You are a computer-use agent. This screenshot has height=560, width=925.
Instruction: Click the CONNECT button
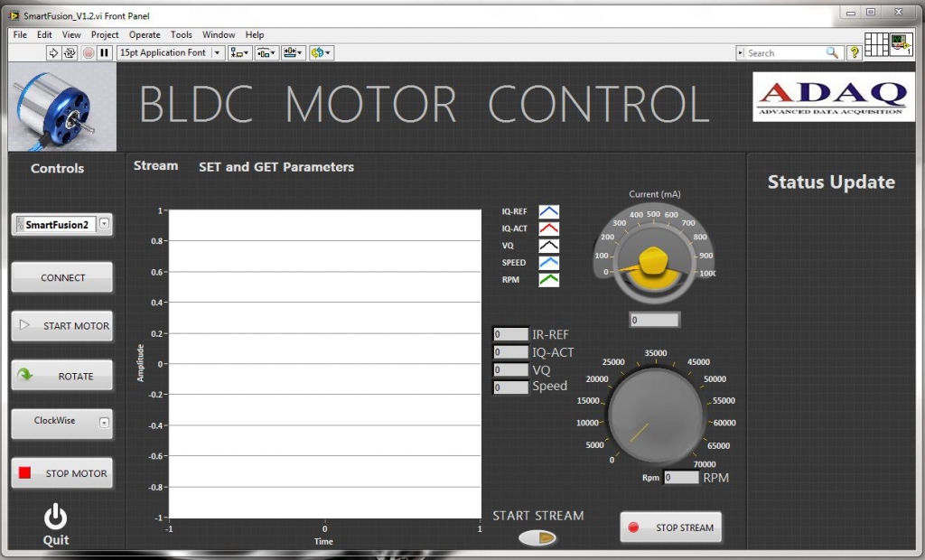62,278
